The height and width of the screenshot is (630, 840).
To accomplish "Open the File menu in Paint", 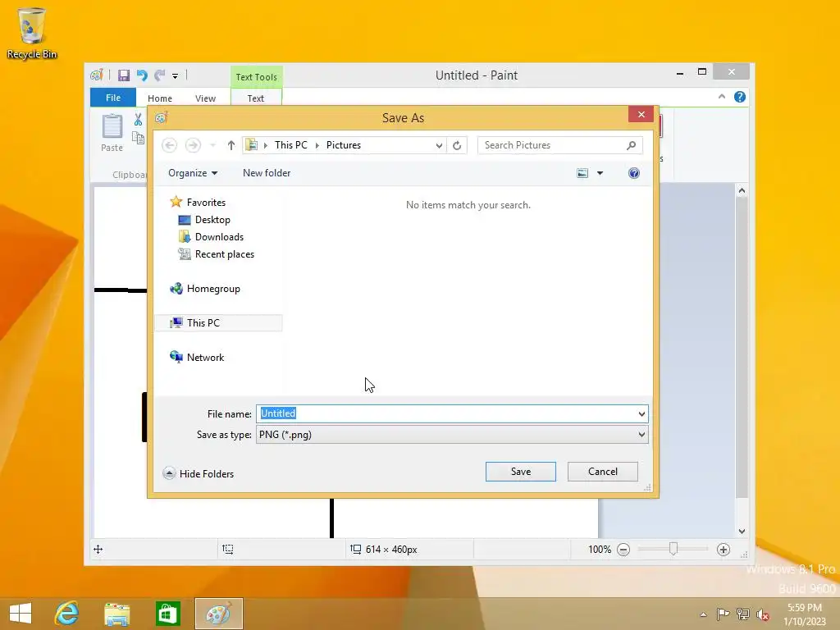I will 113,98.
